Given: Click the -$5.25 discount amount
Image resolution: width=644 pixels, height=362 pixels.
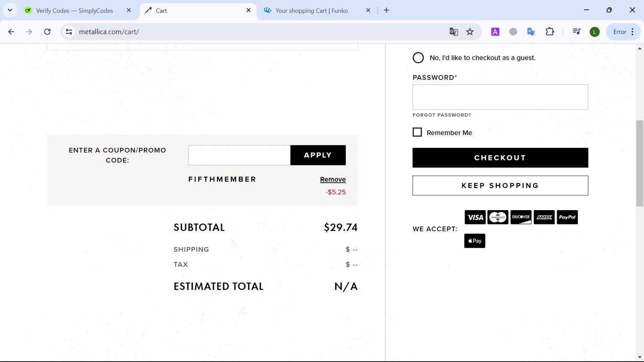Looking at the screenshot, I should 335,192.
